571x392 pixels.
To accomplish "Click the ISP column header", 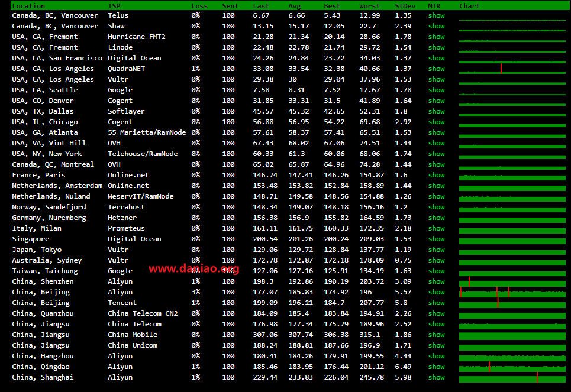I will 114,6.
